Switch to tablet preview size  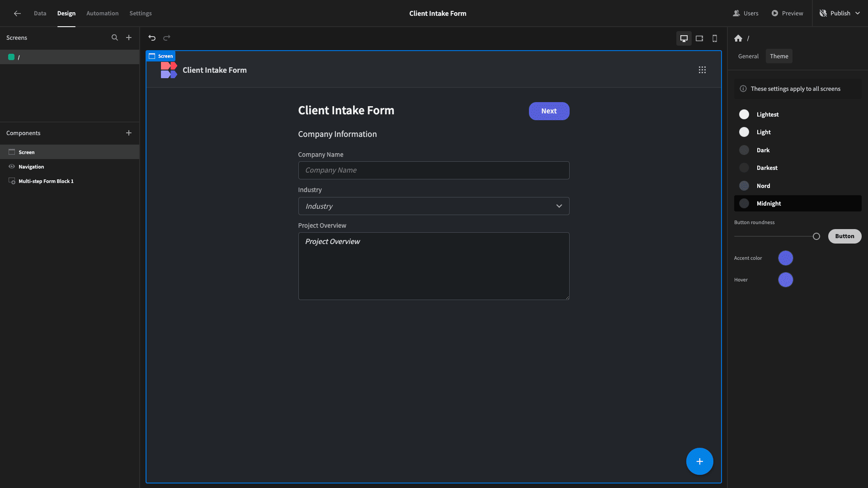tap(699, 38)
